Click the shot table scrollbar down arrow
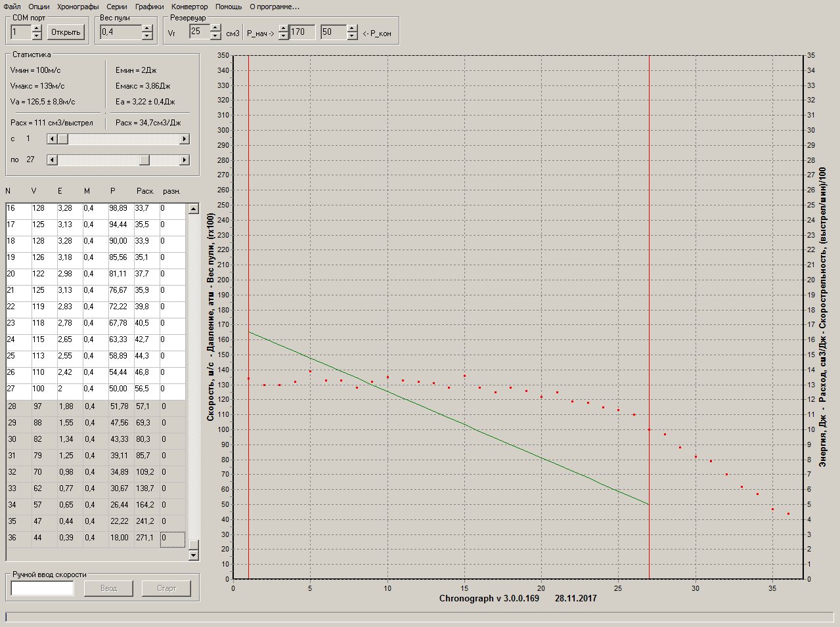This screenshot has height=627, width=840. 193,555
